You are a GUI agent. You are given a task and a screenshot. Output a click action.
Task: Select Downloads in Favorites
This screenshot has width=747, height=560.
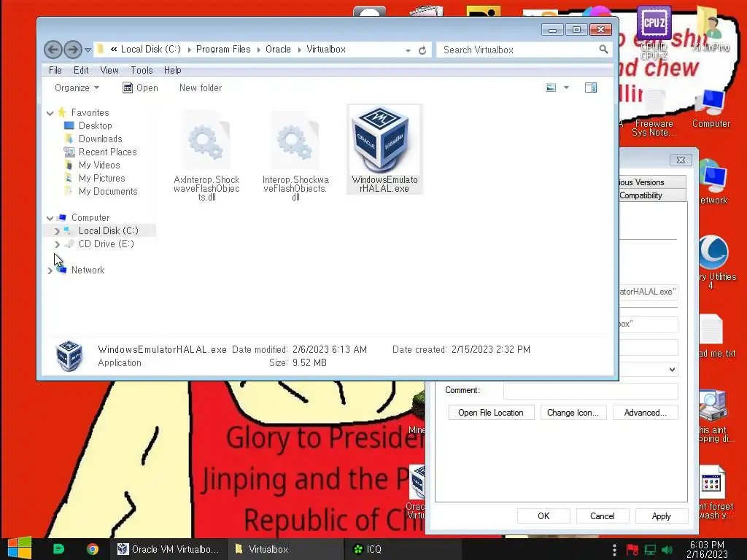tap(100, 139)
